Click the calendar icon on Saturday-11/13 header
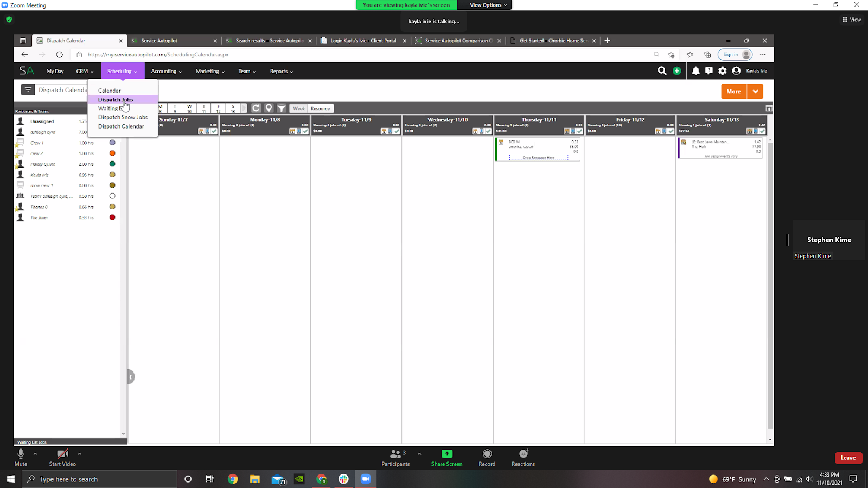Image resolution: width=868 pixels, height=488 pixels. 749,131
